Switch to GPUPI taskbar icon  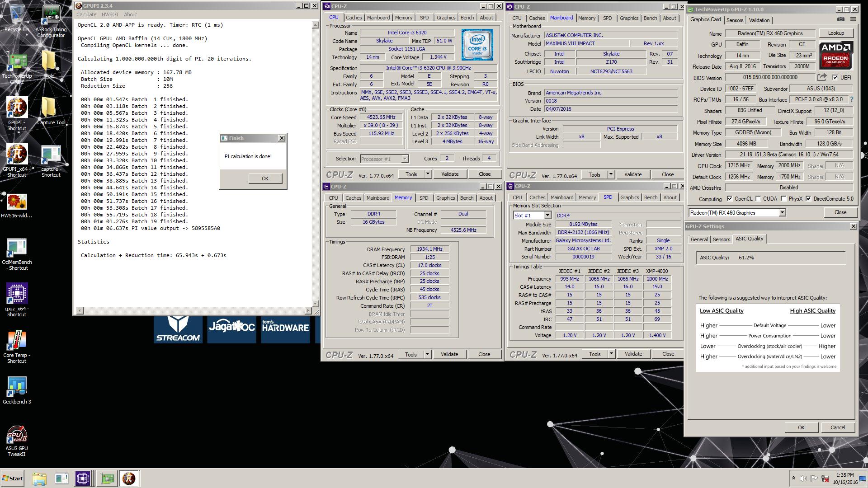click(x=129, y=479)
